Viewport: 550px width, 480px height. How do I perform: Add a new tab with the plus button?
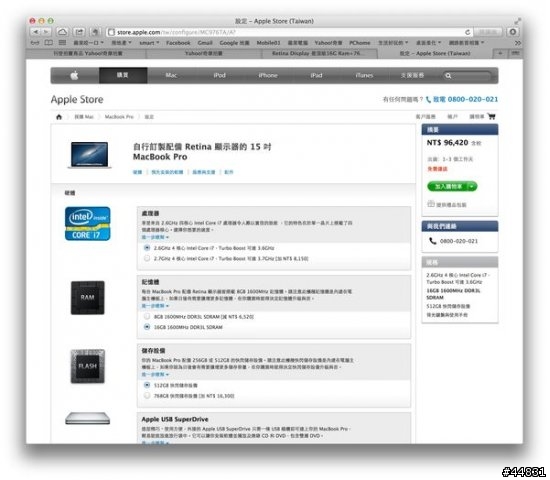click(x=500, y=53)
